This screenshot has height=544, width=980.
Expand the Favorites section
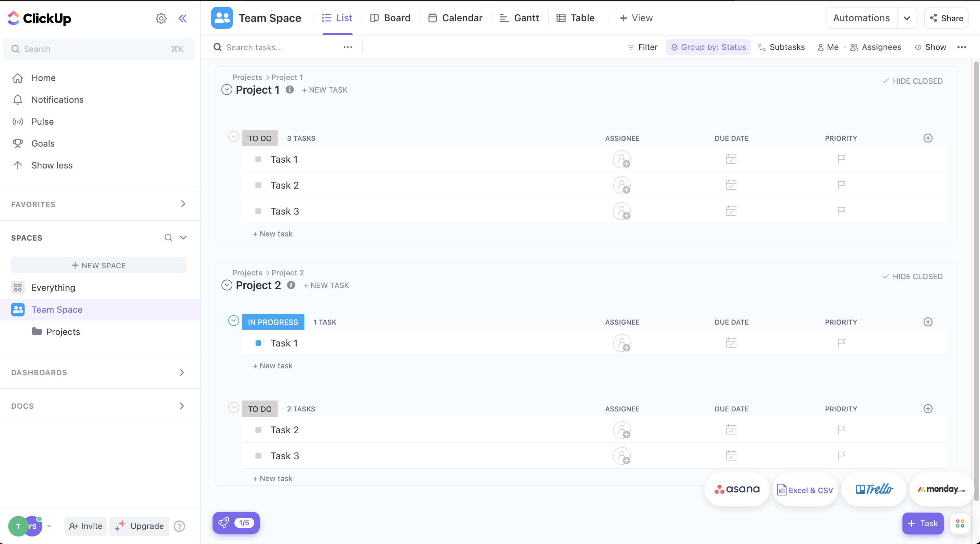183,204
